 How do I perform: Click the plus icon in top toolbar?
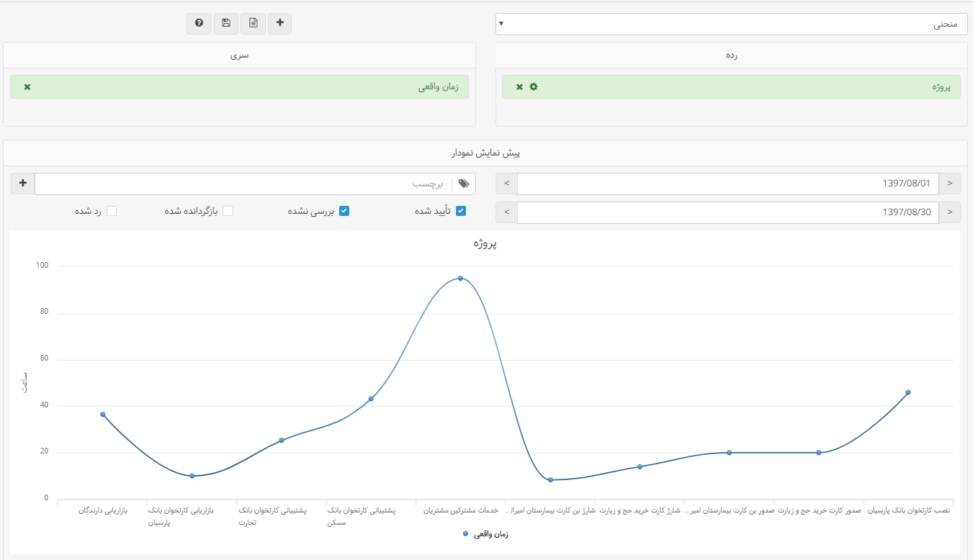(x=280, y=23)
